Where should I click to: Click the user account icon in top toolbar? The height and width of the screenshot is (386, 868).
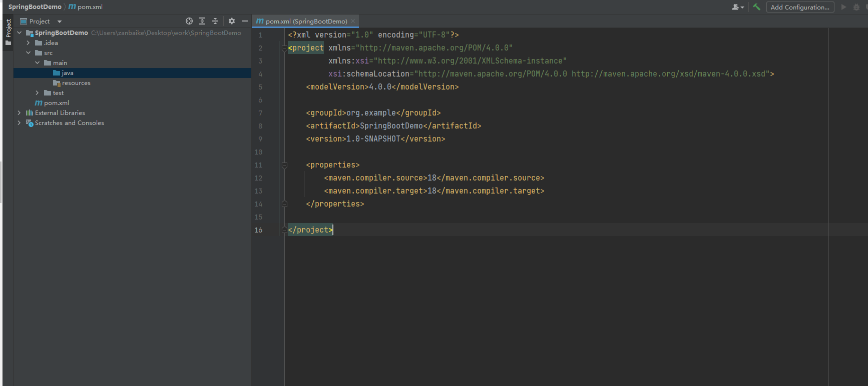click(x=737, y=7)
